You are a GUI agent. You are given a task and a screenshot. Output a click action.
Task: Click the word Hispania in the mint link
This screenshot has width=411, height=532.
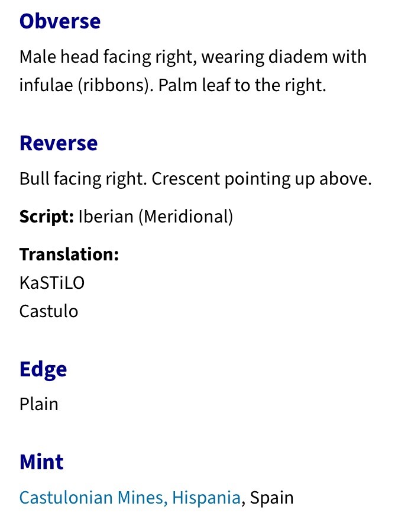click(206, 498)
